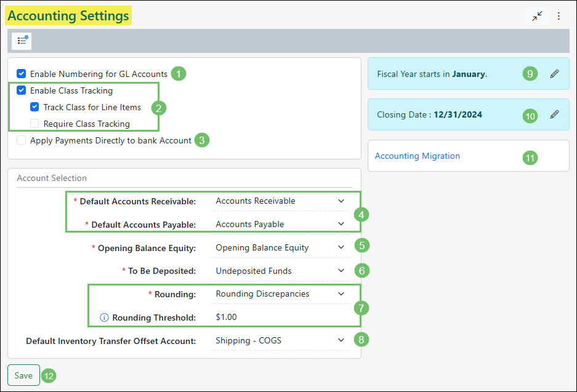The image size is (577, 392).
Task: Open To Be Deposited dropdown
Action: pos(280,271)
